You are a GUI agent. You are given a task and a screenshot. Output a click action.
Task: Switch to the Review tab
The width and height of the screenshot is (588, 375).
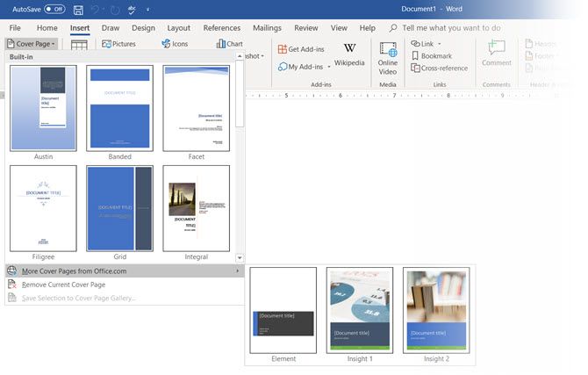[305, 28]
